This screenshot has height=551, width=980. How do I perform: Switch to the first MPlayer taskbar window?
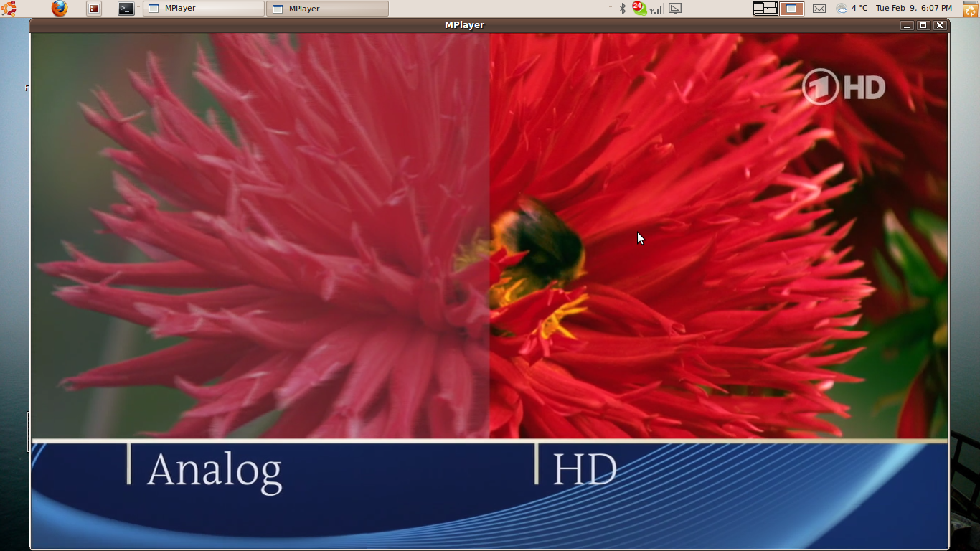(204, 9)
